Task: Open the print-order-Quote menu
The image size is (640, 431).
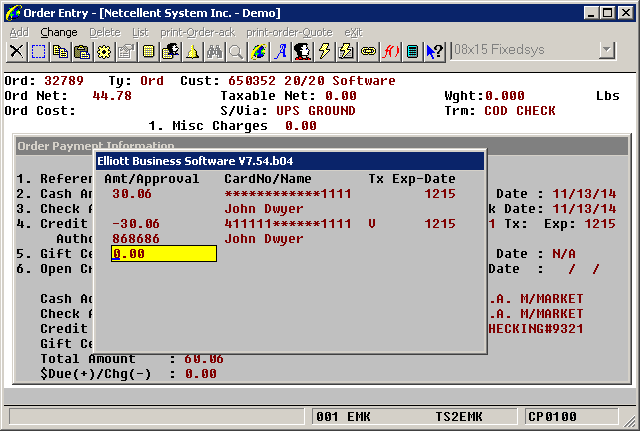Action: pos(289,32)
